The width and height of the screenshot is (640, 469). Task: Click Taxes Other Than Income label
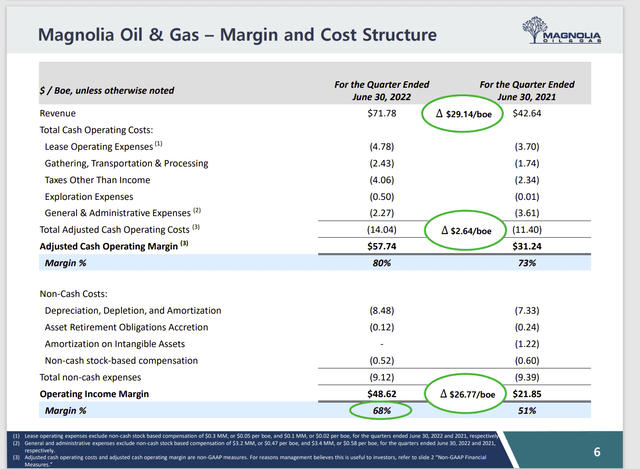coord(98,180)
